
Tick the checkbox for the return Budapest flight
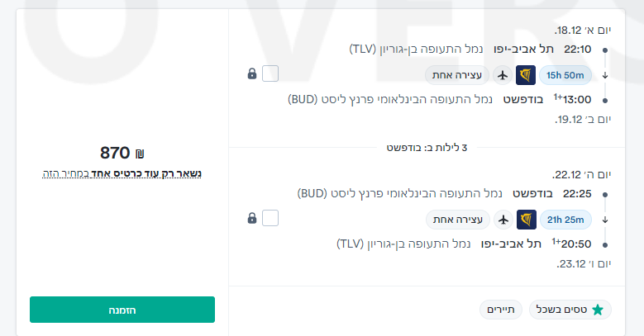click(x=270, y=218)
